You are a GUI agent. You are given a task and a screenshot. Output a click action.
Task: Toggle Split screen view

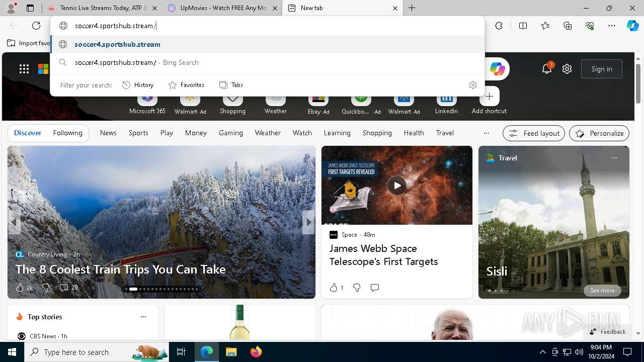pyautogui.click(x=523, y=26)
